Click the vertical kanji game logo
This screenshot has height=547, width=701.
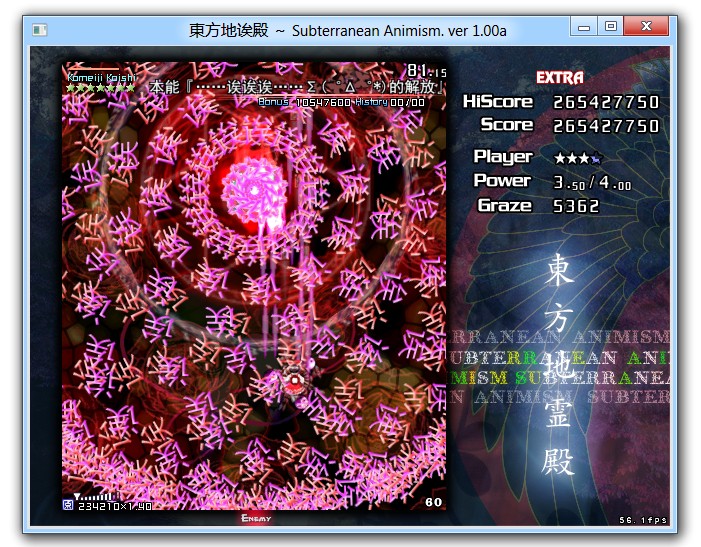click(558, 365)
